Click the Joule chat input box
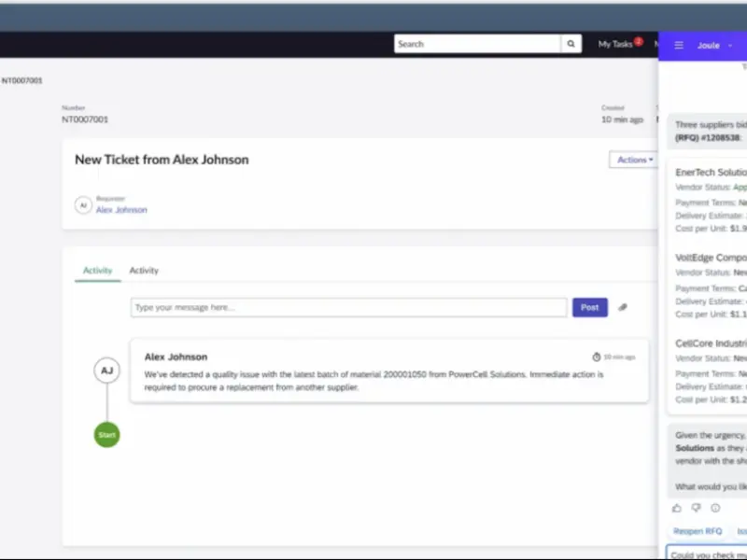Image resolution: width=747 pixels, height=560 pixels. click(x=707, y=553)
